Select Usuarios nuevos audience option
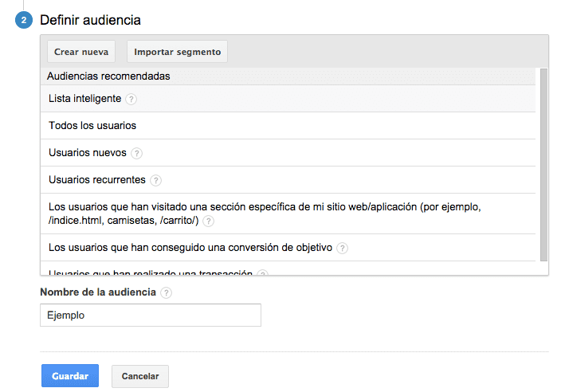This screenshot has width=565, height=392. coord(88,153)
